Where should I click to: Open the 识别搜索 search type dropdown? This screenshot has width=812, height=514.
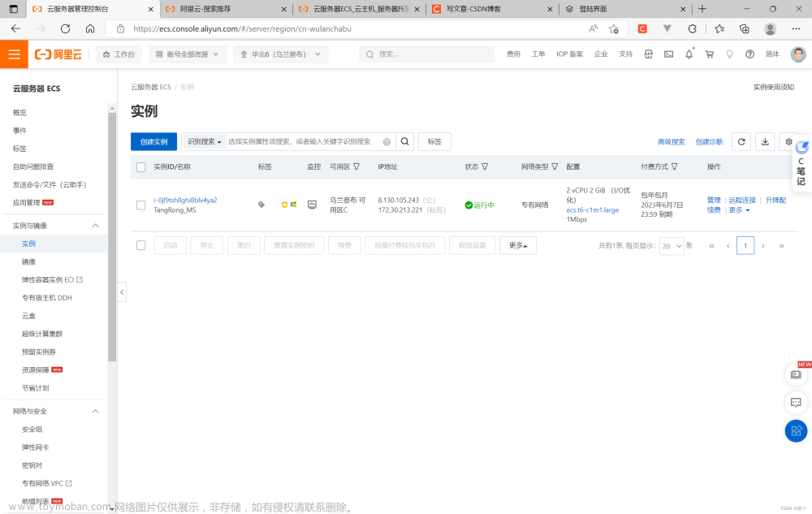point(204,142)
